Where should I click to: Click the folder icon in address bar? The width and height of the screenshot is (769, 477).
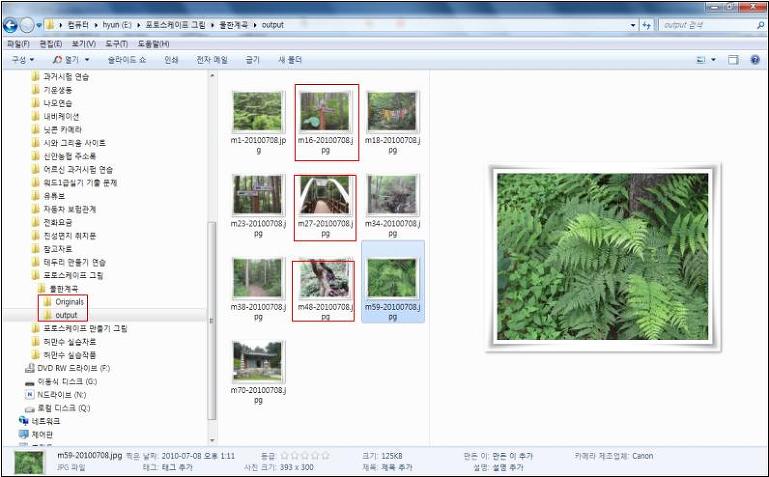tap(50, 25)
